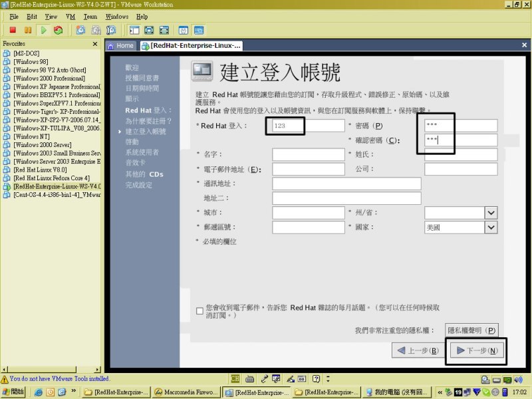Focus the 密碼(P) password field
This screenshot has height=399, width=532.
pyautogui.click(x=461, y=125)
